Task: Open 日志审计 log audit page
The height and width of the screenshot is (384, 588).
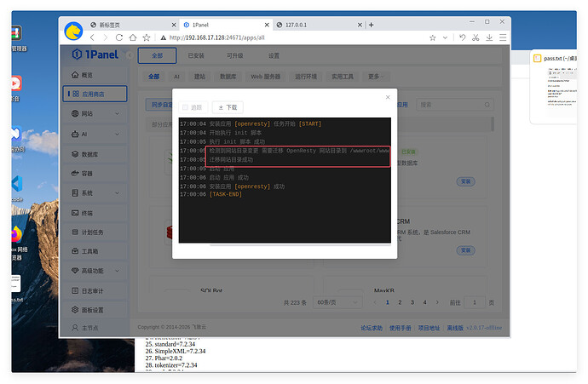Action: (x=92, y=290)
